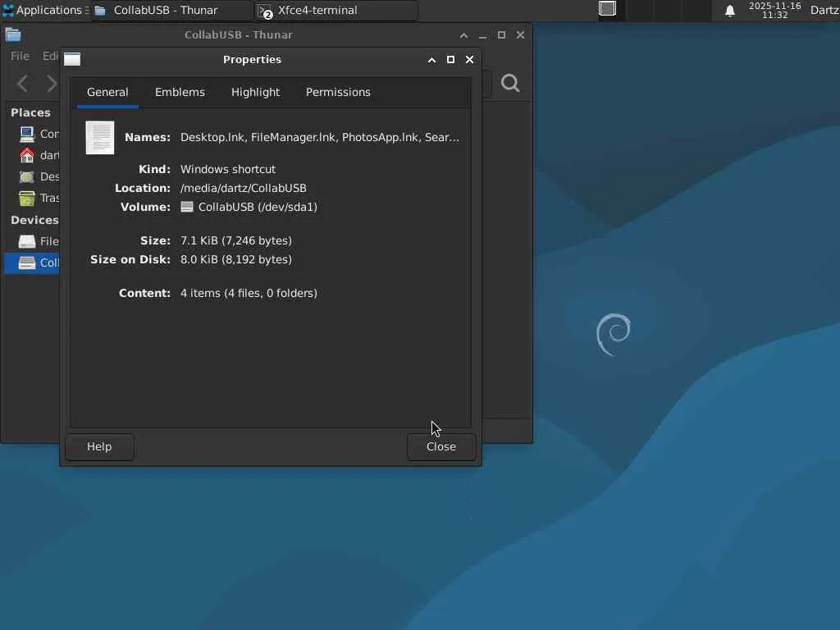Viewport: 840px width, 630px height.
Task: Click the document file icon next to Names
Action: [x=100, y=138]
